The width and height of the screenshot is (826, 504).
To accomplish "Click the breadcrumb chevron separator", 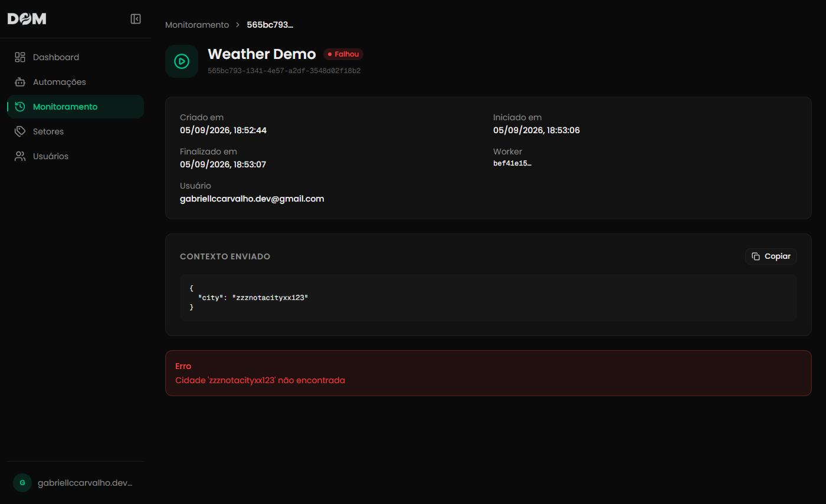I will [x=238, y=25].
